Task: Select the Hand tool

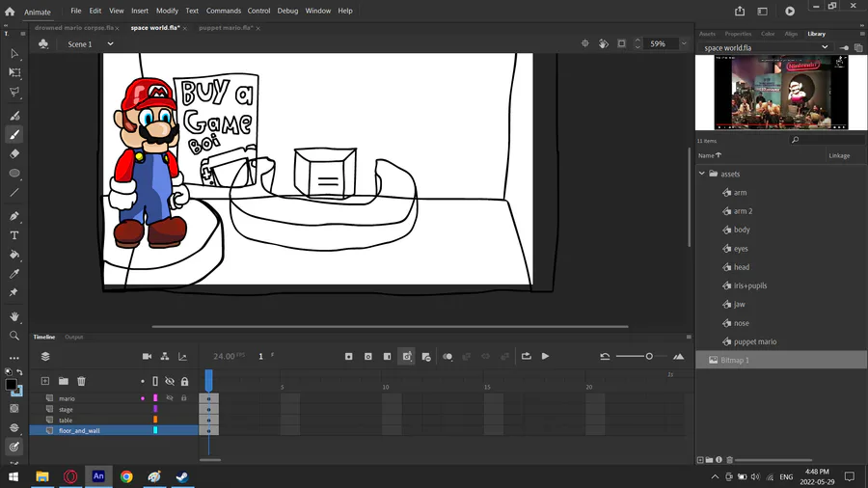Action: (14, 316)
